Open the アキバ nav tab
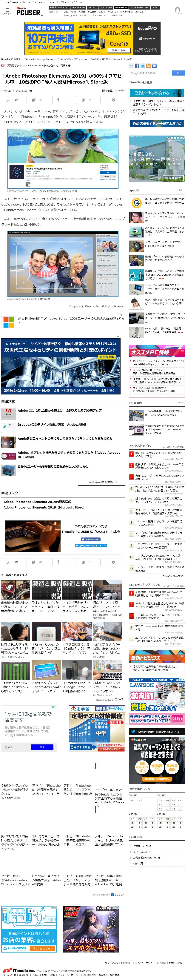The width and height of the screenshot is (185, 980). (156, 7)
